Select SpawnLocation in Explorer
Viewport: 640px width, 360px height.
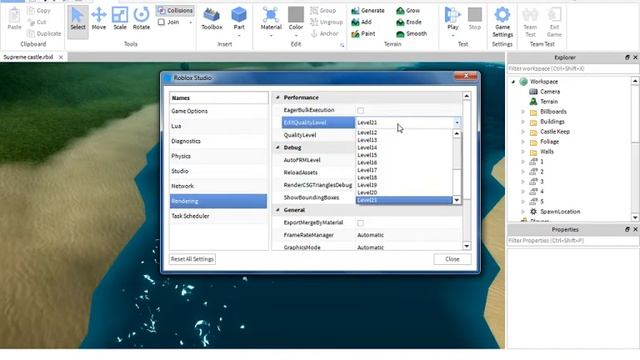pos(560,211)
